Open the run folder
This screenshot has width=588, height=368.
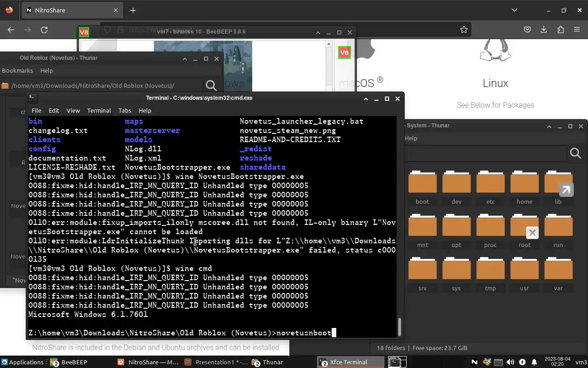(x=558, y=231)
